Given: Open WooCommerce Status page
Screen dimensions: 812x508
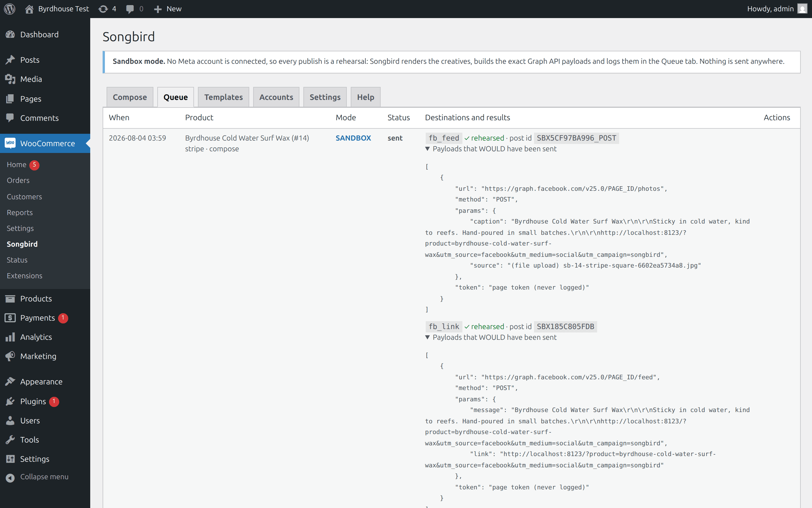Looking at the screenshot, I should point(17,260).
